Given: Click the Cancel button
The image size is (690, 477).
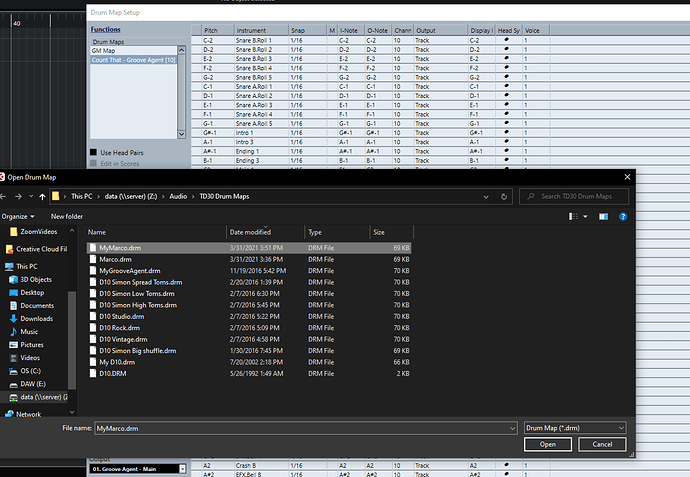Looking at the screenshot, I should tap(602, 444).
